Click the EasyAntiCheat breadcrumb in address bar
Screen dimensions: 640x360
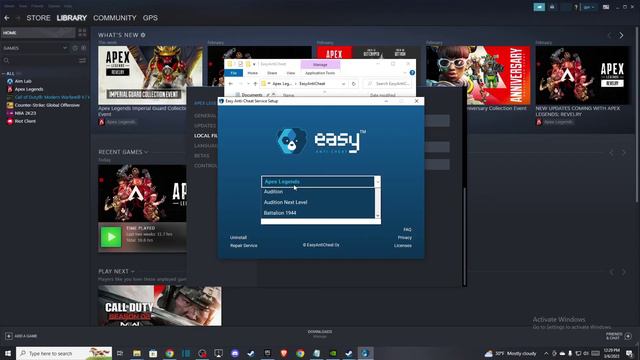(312, 84)
